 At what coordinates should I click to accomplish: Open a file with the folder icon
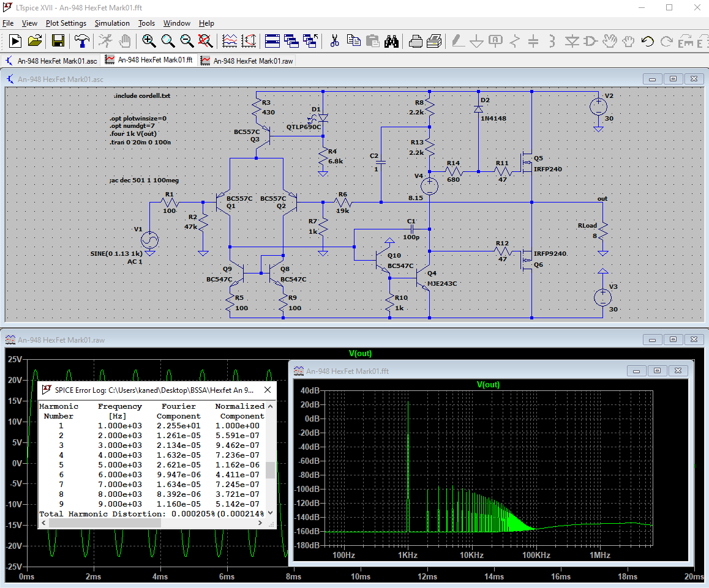(35, 41)
